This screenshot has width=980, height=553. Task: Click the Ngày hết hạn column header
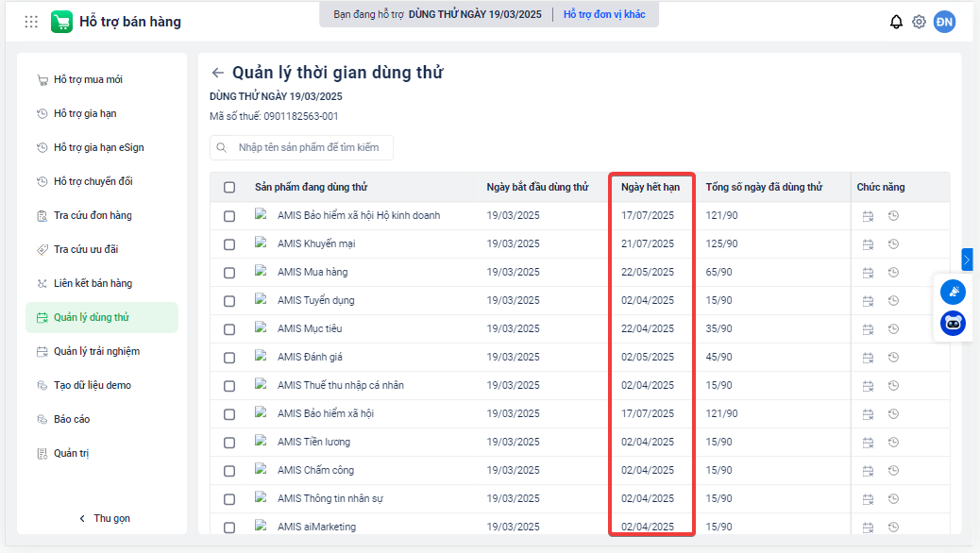tap(650, 187)
